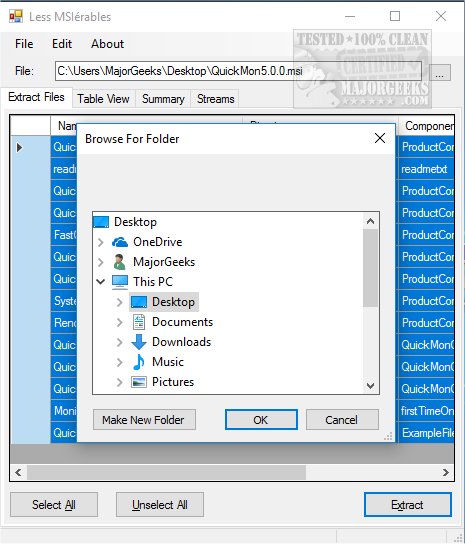This screenshot has height=544, width=465.
Task: Close the Browse For Folder dialog
Action: tap(380, 138)
